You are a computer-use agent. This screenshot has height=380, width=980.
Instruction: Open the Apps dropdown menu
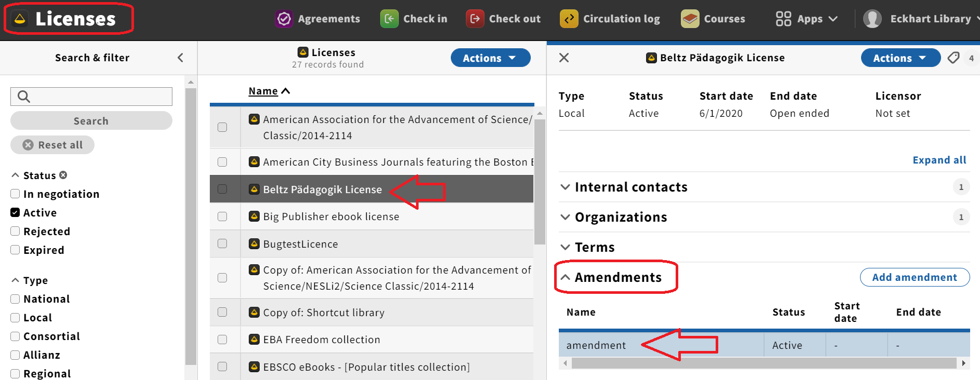(x=807, y=19)
